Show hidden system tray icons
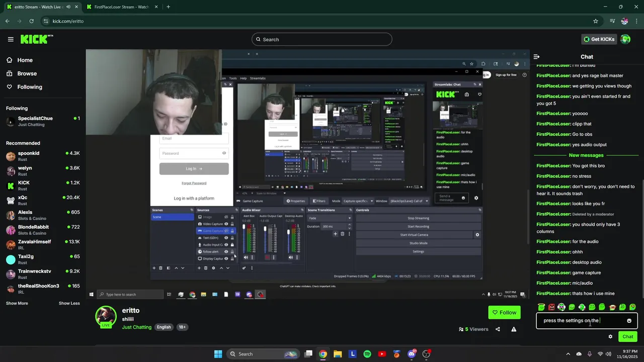 click(568, 354)
